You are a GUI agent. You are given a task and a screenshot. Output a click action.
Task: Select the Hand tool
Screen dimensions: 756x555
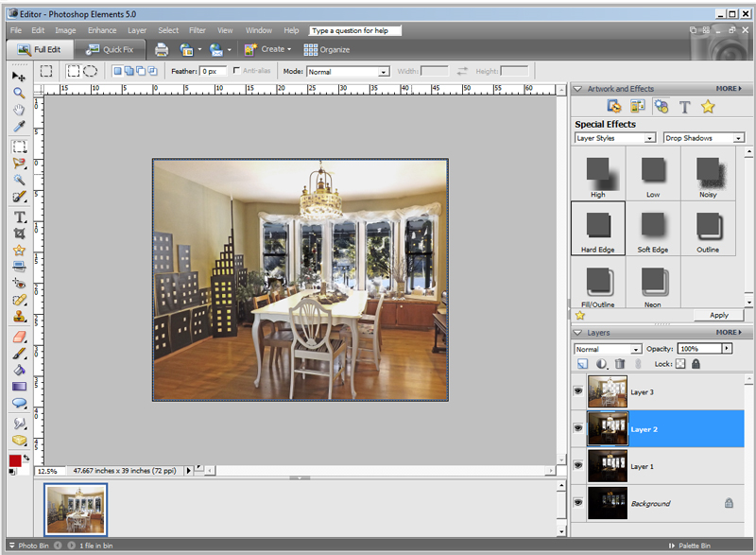pos(19,110)
